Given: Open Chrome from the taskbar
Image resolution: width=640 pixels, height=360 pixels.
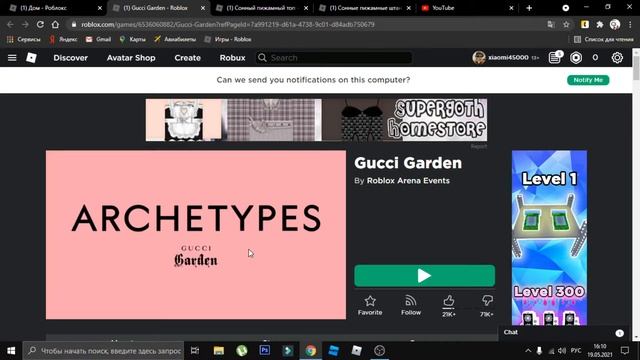Looking at the screenshot, I should 311,351.
